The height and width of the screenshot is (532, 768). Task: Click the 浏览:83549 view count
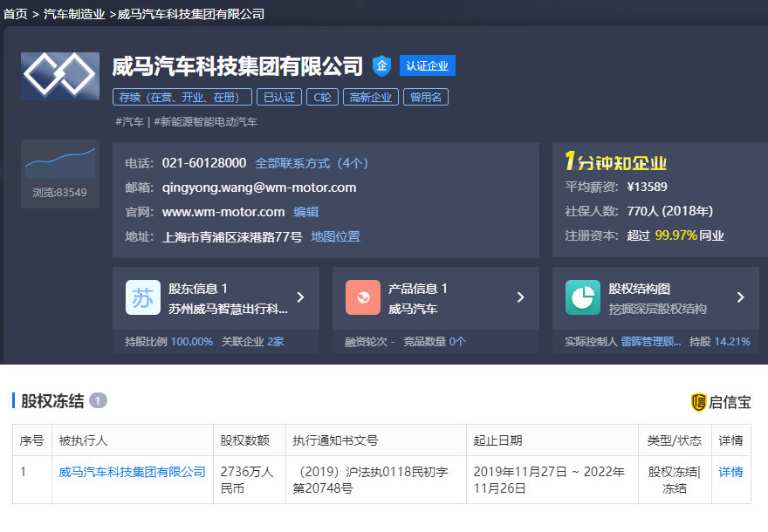pyautogui.click(x=59, y=193)
